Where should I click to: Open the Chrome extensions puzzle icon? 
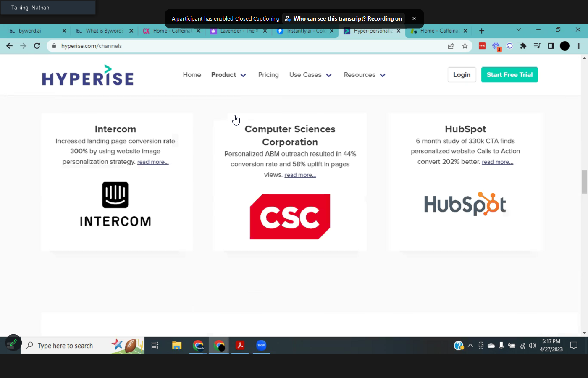pyautogui.click(x=523, y=46)
